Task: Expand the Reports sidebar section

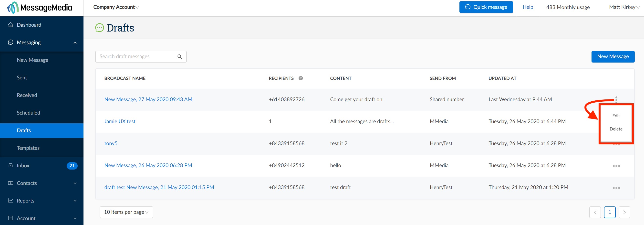Action: tap(75, 201)
